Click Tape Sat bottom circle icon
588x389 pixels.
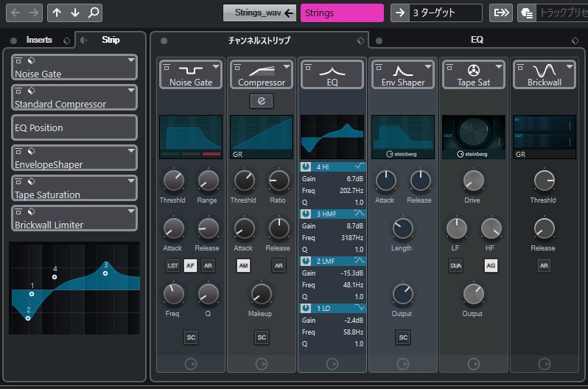pyautogui.click(x=474, y=364)
